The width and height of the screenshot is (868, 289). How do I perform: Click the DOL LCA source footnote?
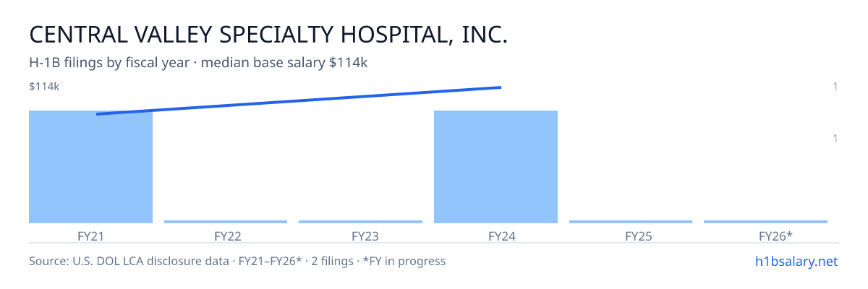237,261
